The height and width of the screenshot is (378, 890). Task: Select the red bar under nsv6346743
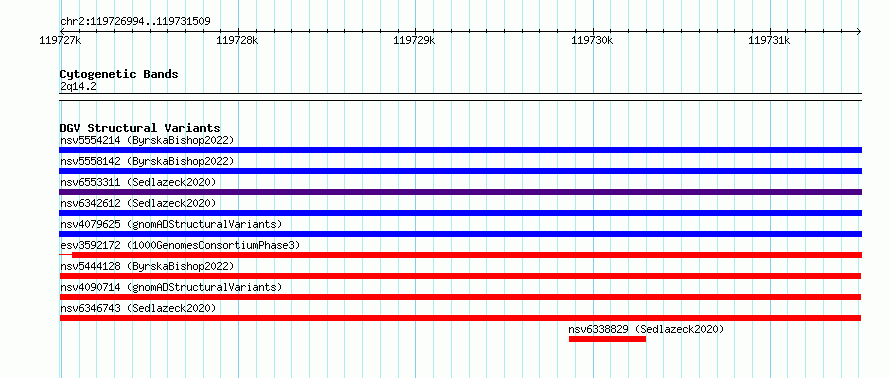coord(460,318)
